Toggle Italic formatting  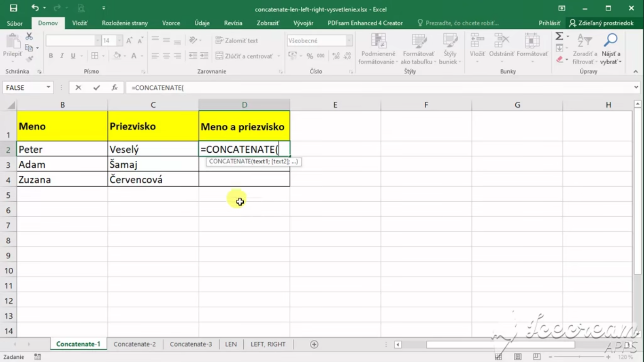62,56
